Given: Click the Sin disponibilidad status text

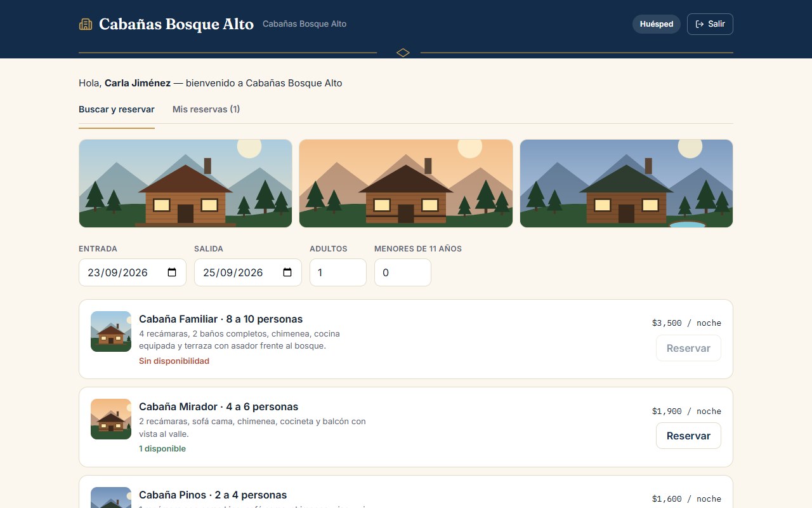Looking at the screenshot, I should coord(174,361).
